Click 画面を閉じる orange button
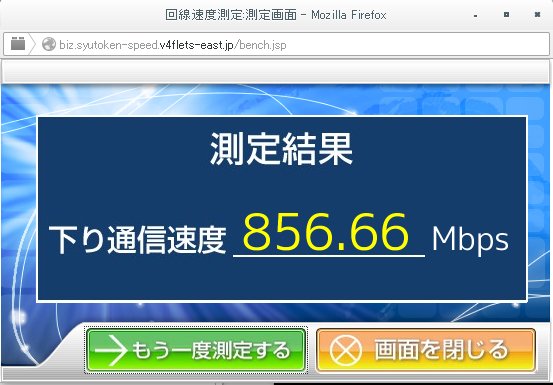The width and height of the screenshot is (553, 385). [x=426, y=350]
